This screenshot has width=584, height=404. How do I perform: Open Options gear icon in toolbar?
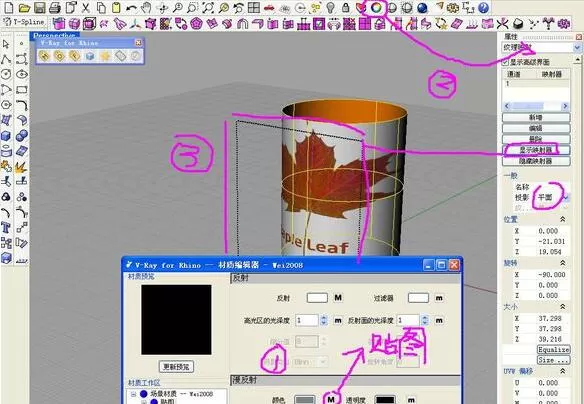(x=453, y=7)
